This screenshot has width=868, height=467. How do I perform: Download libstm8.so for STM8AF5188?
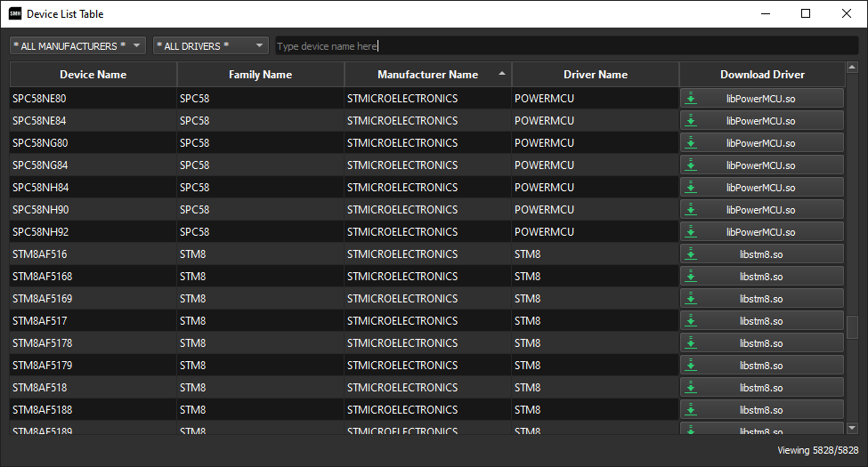point(762,409)
